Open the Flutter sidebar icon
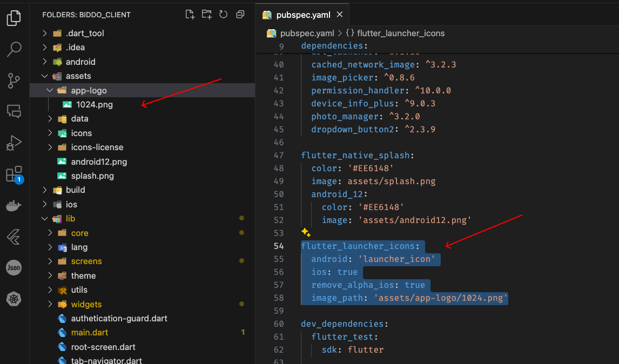 (14, 237)
